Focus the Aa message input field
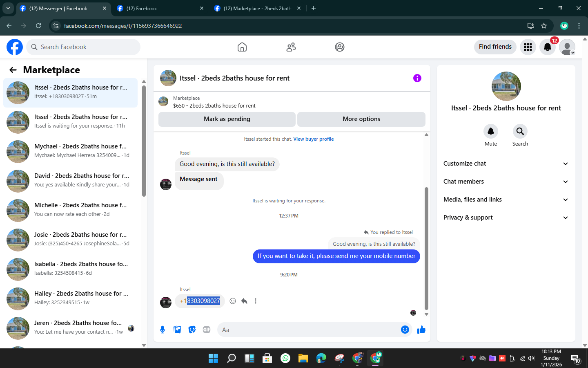Viewport: 588px width, 368px height. (x=308, y=330)
